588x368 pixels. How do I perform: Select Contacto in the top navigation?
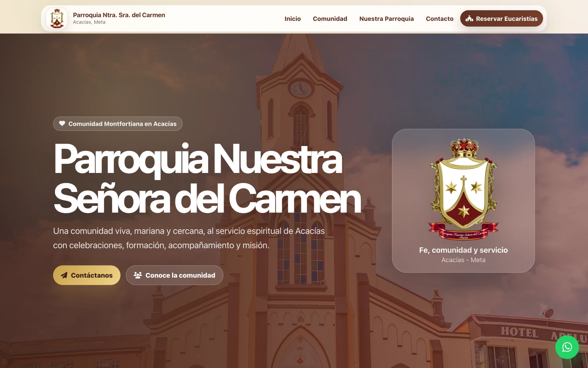coord(439,19)
